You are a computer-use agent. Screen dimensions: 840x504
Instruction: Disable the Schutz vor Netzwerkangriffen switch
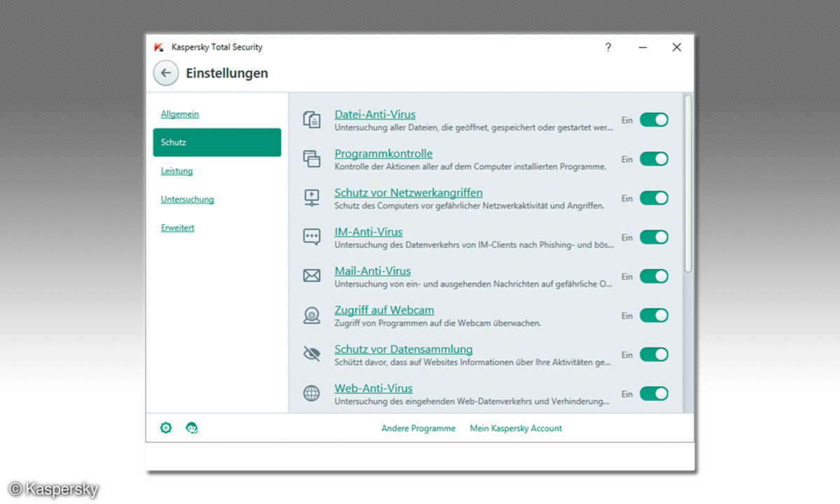654,198
